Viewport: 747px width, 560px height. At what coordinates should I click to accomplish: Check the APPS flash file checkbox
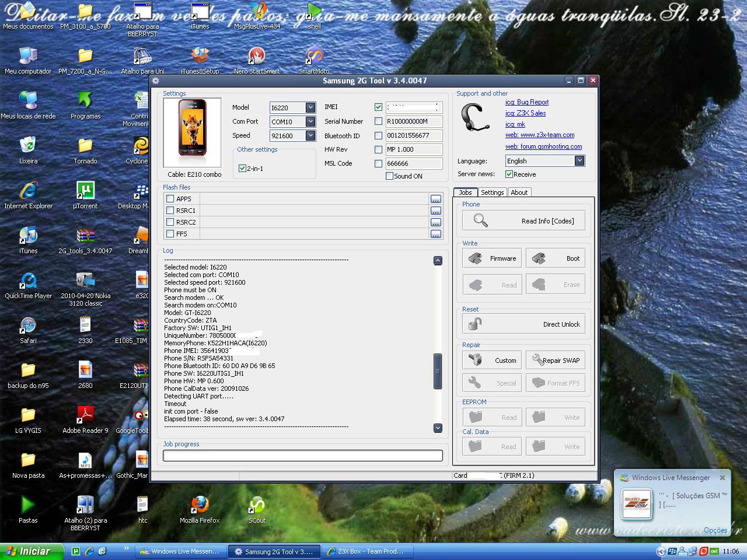click(x=170, y=198)
